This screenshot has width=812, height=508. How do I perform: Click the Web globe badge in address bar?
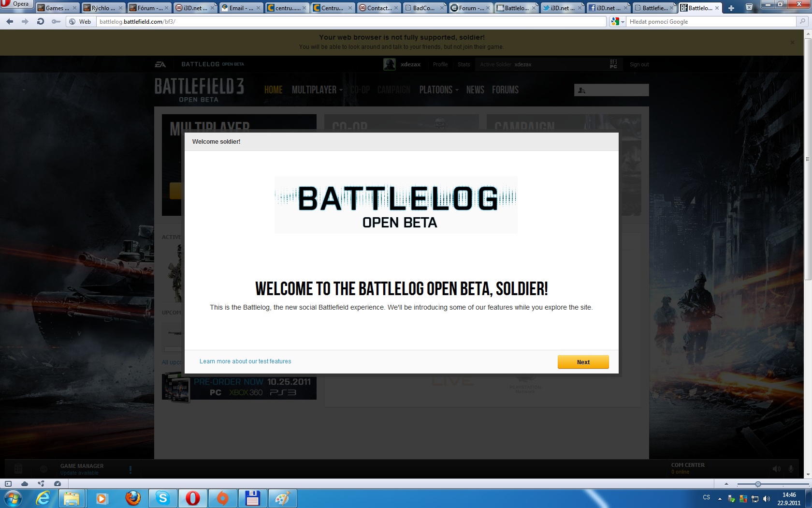(80, 21)
